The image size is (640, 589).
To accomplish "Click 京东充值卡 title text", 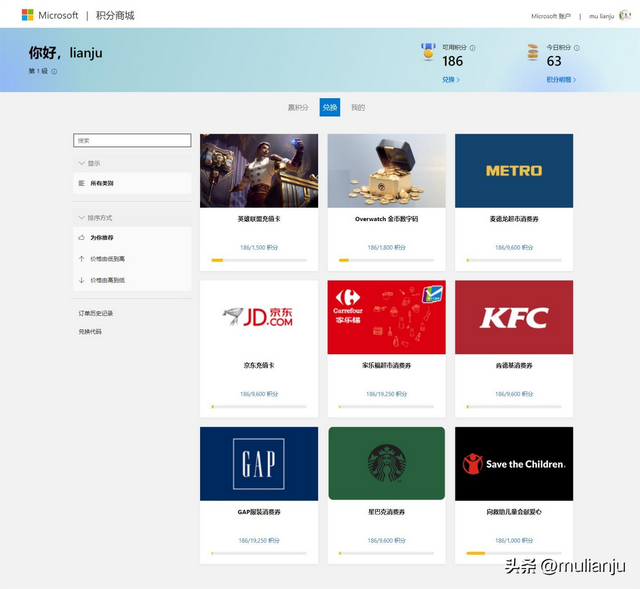I will tap(259, 365).
